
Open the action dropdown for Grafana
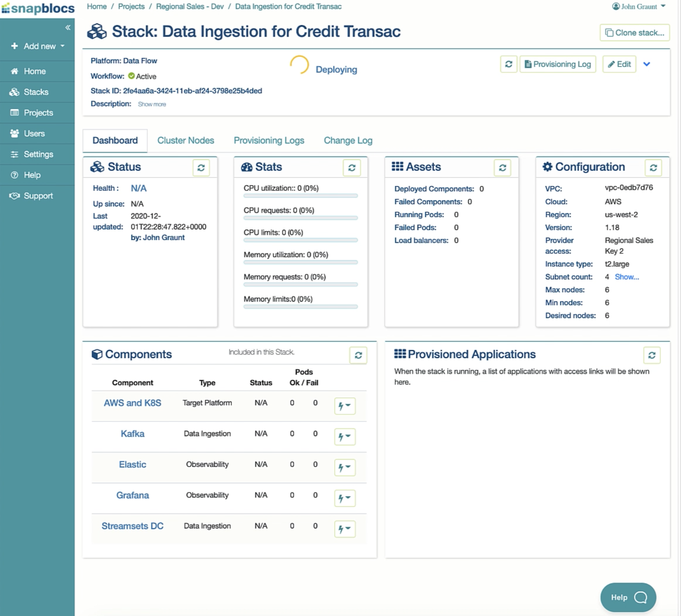(345, 498)
